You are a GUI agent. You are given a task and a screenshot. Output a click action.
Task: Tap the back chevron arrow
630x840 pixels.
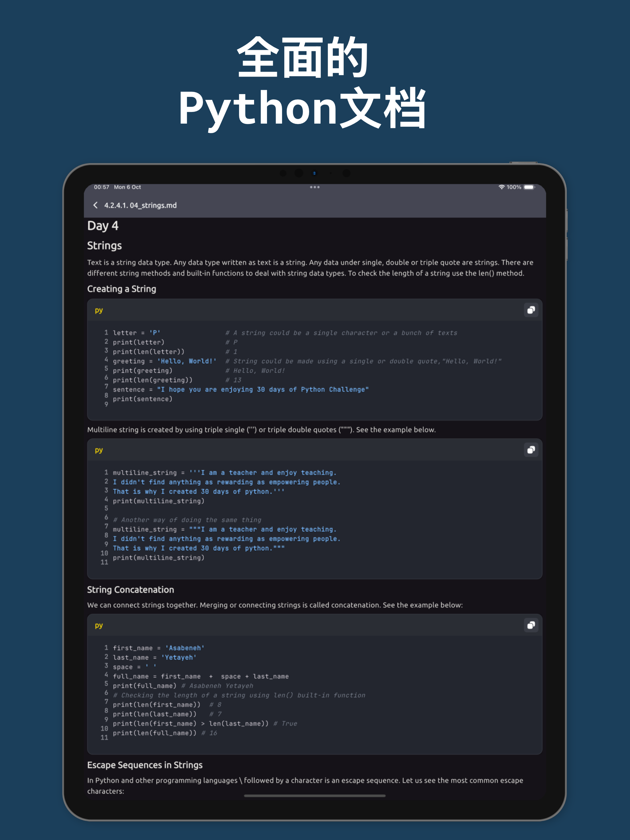[95, 205]
